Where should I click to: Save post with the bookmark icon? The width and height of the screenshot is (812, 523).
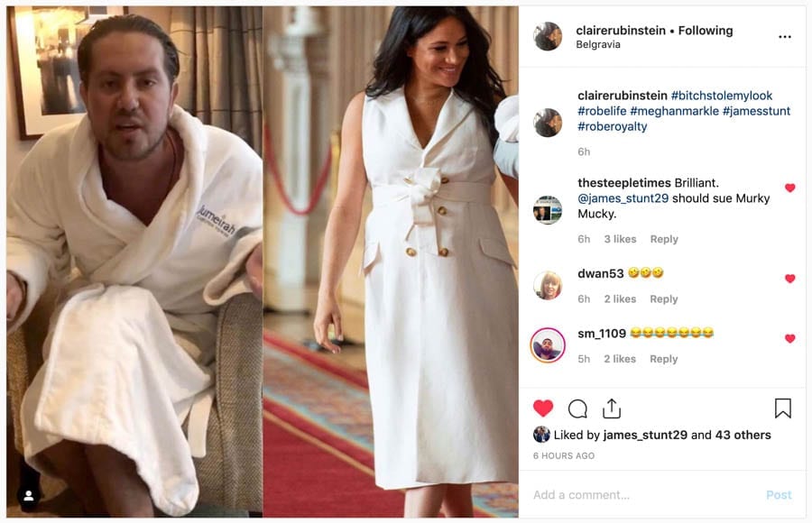[x=783, y=408]
